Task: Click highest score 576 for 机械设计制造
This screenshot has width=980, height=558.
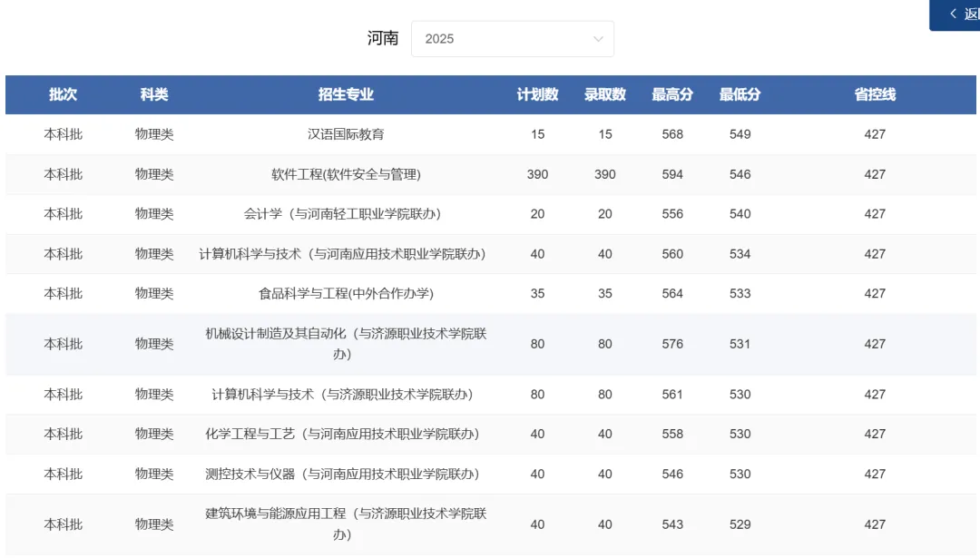Action: [672, 344]
